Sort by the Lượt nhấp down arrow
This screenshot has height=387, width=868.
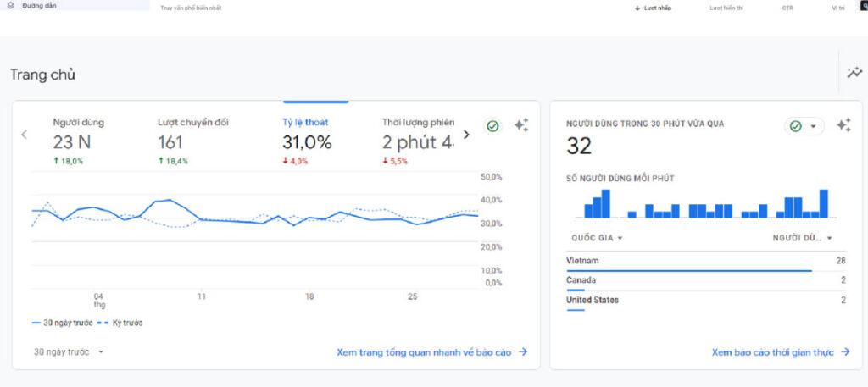pyautogui.click(x=637, y=8)
